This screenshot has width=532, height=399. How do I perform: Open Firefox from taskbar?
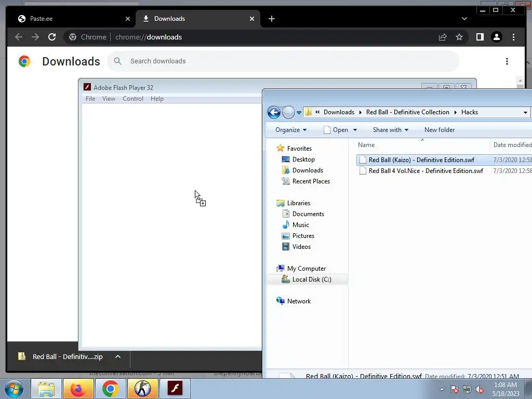point(78,389)
